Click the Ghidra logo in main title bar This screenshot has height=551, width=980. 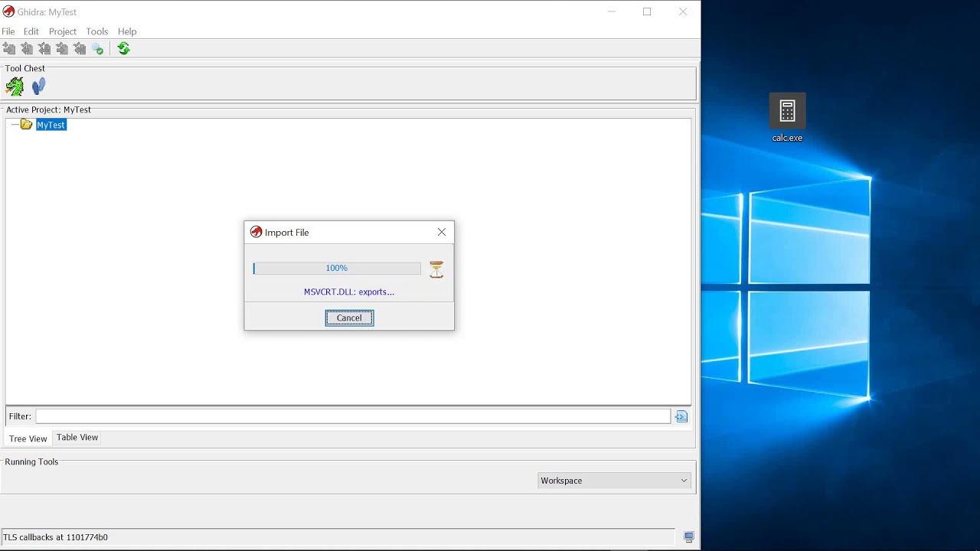(x=8, y=11)
